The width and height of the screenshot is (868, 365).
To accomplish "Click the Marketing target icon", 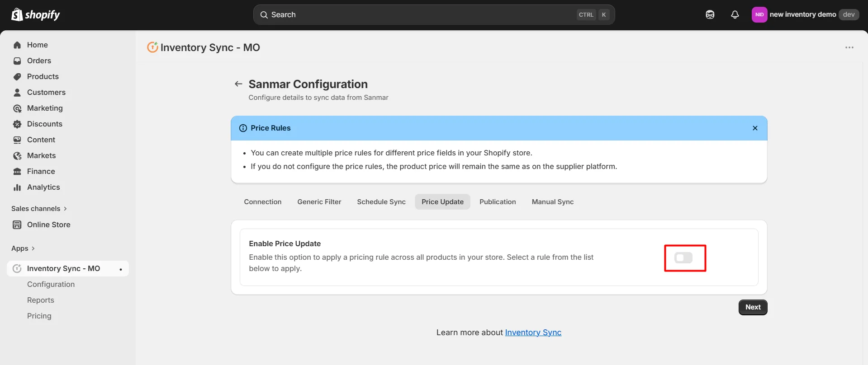I will 17,108.
